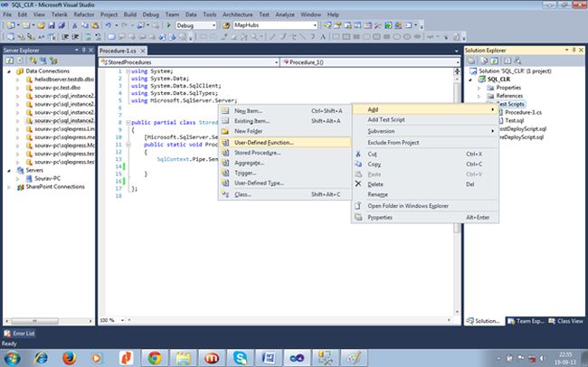Click the Find in Files icon beside MapHubs
This screenshot has height=367, width=588.
tap(226, 25)
